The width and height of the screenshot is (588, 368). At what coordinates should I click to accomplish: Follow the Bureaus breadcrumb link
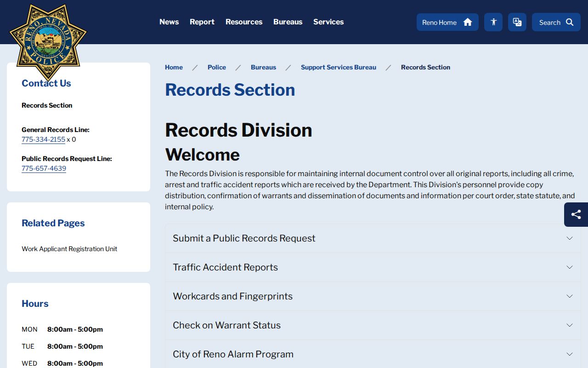click(264, 67)
